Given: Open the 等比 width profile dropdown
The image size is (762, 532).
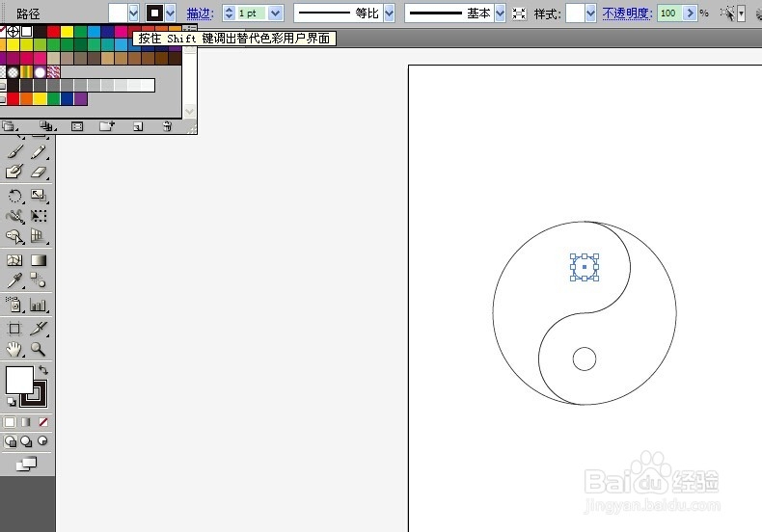Looking at the screenshot, I should [390, 13].
